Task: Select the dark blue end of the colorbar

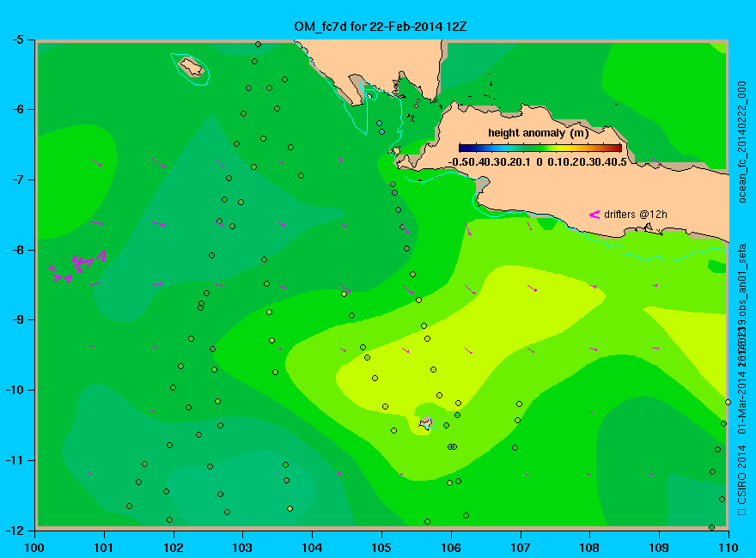Action: (x=463, y=148)
